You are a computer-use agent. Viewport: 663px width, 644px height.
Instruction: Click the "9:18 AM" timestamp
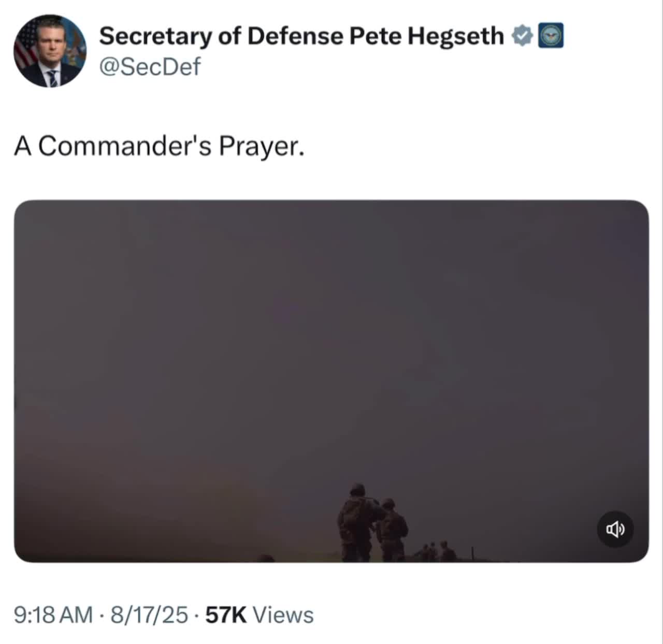coord(53,615)
